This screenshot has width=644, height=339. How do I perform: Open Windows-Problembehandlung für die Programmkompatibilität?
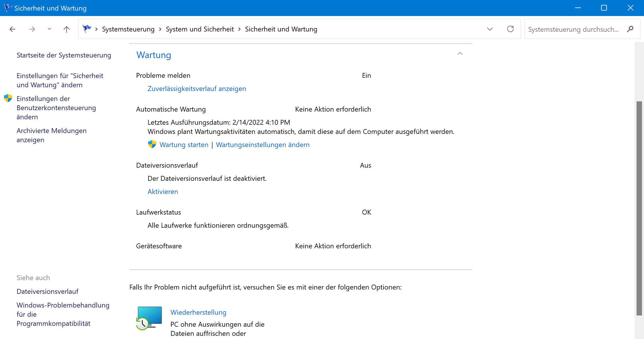coord(63,314)
